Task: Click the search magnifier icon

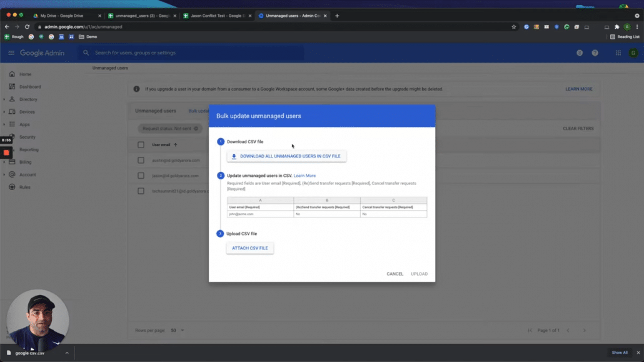Action: (86, 53)
